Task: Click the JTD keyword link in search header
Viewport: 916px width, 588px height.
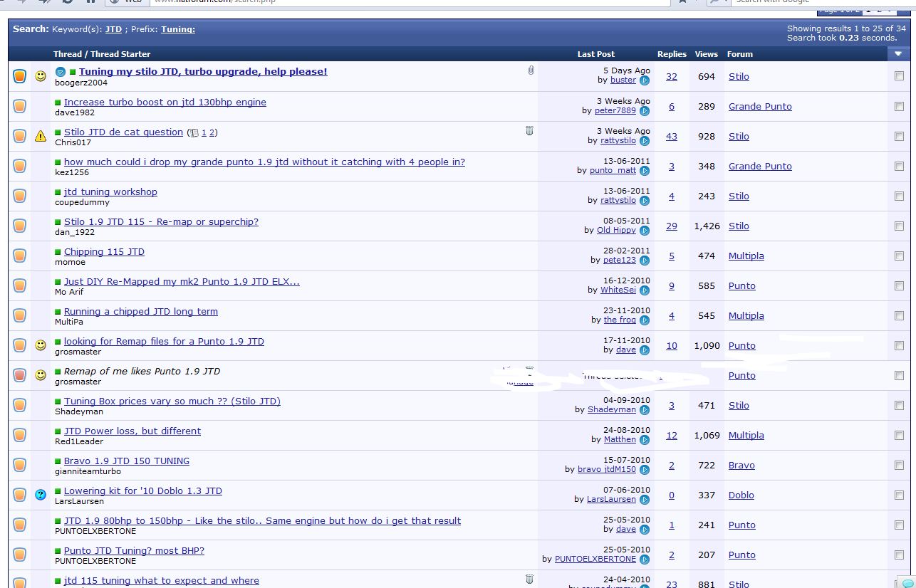Action: tap(113, 30)
